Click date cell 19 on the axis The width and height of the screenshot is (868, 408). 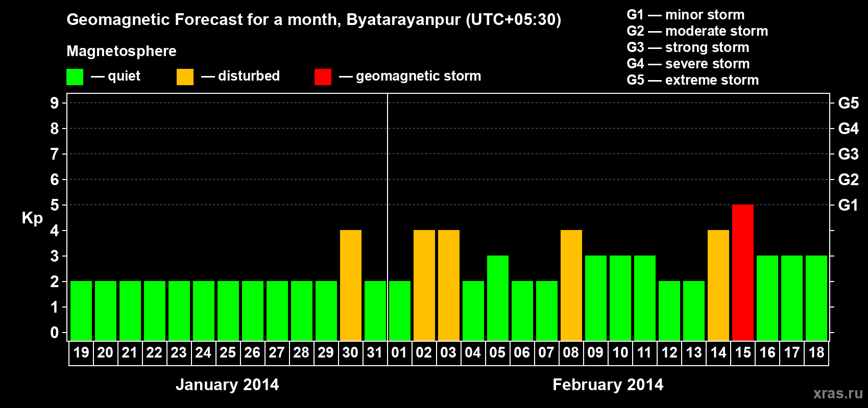81,353
